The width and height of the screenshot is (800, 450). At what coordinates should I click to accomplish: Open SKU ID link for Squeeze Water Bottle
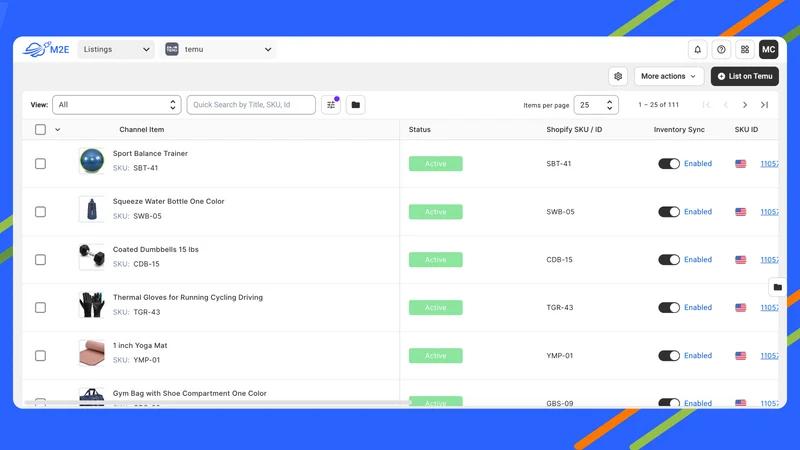[x=769, y=212]
